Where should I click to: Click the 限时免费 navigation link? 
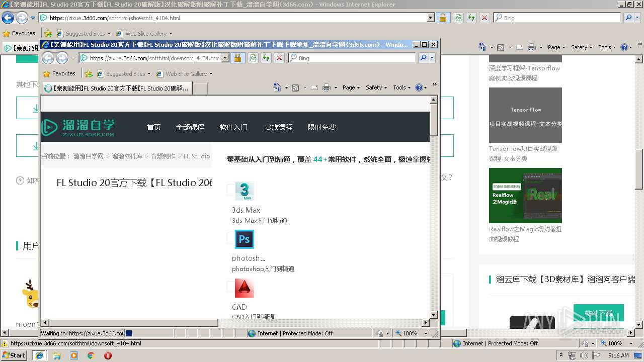click(322, 127)
